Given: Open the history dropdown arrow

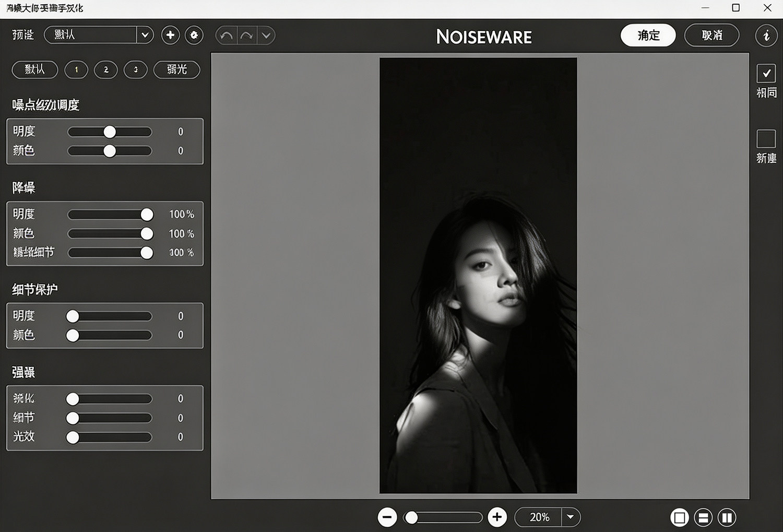Looking at the screenshot, I should 266,36.
